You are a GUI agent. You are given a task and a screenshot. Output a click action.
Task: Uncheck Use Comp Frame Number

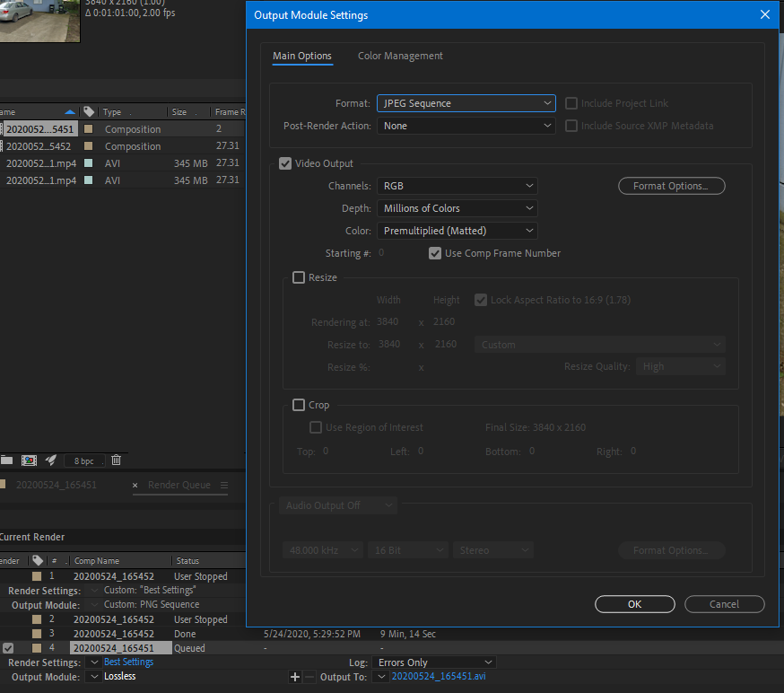pyautogui.click(x=435, y=253)
